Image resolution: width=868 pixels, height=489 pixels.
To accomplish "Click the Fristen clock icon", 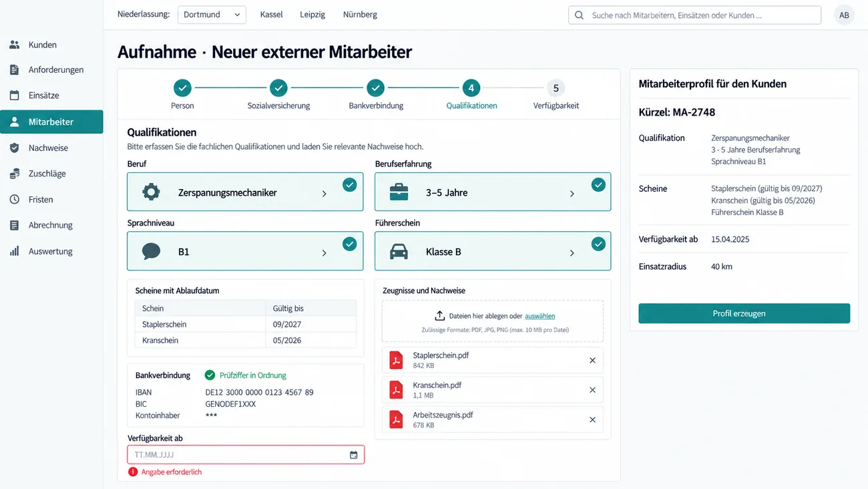I will point(14,200).
